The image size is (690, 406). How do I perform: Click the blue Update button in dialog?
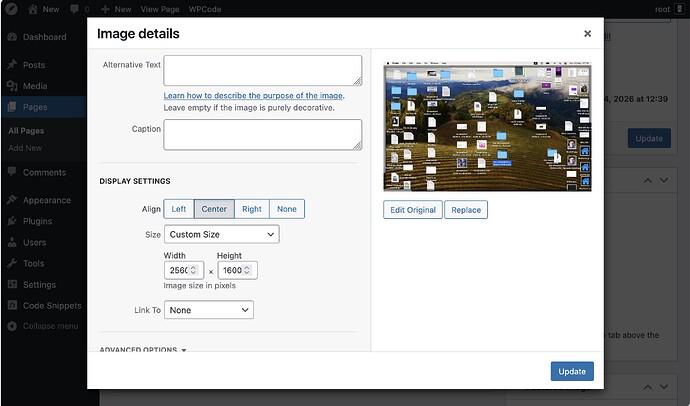pyautogui.click(x=572, y=371)
